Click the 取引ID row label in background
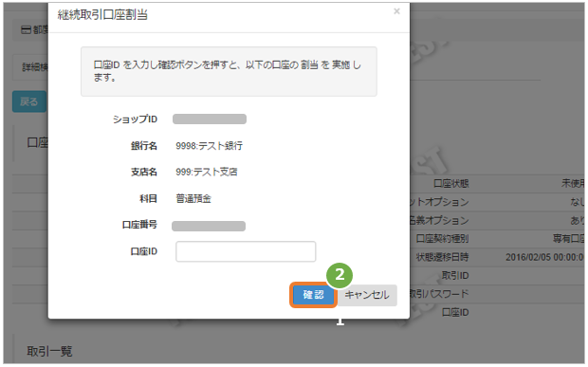The image size is (588, 367). (455, 276)
